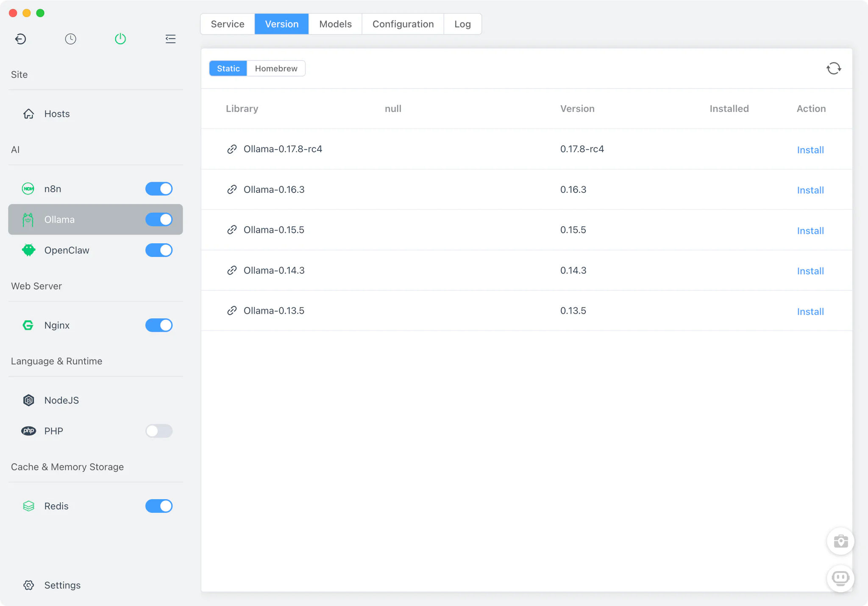868x606 pixels.
Task: Install Ollama version 0.16.3
Action: point(810,190)
